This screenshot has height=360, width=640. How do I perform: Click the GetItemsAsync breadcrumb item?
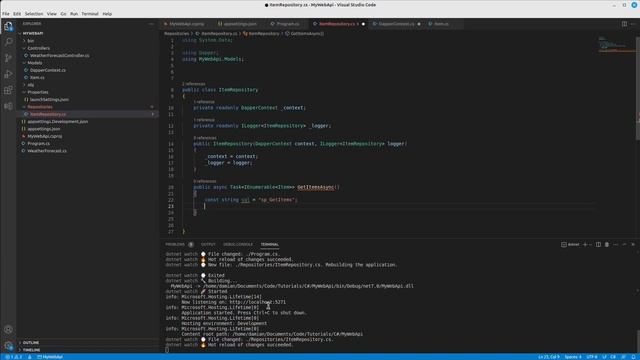click(304, 33)
